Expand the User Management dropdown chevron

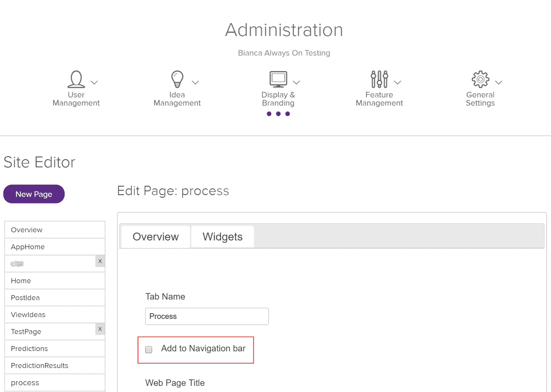coord(95,83)
